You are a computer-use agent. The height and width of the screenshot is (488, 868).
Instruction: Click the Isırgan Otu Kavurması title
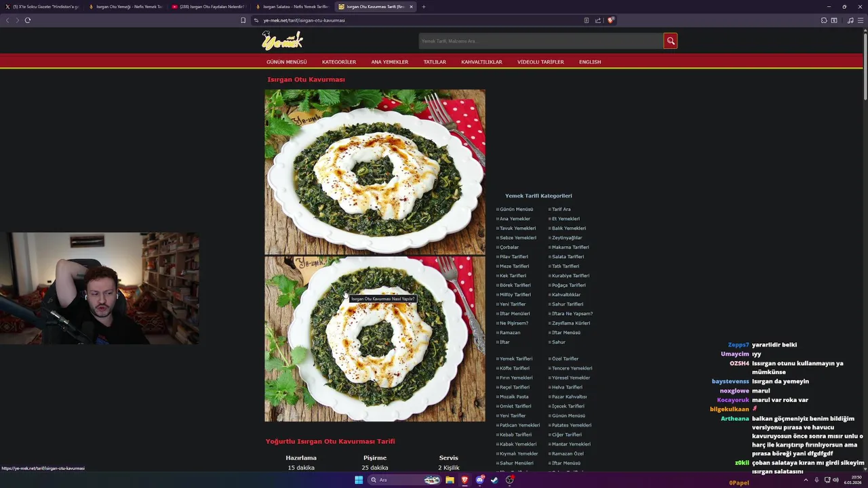pos(306,79)
